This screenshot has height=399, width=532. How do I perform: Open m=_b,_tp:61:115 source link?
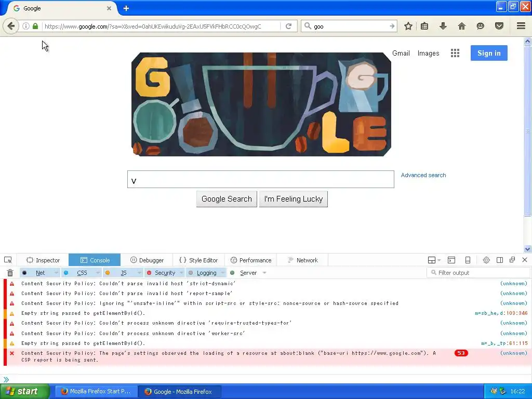coord(504,343)
